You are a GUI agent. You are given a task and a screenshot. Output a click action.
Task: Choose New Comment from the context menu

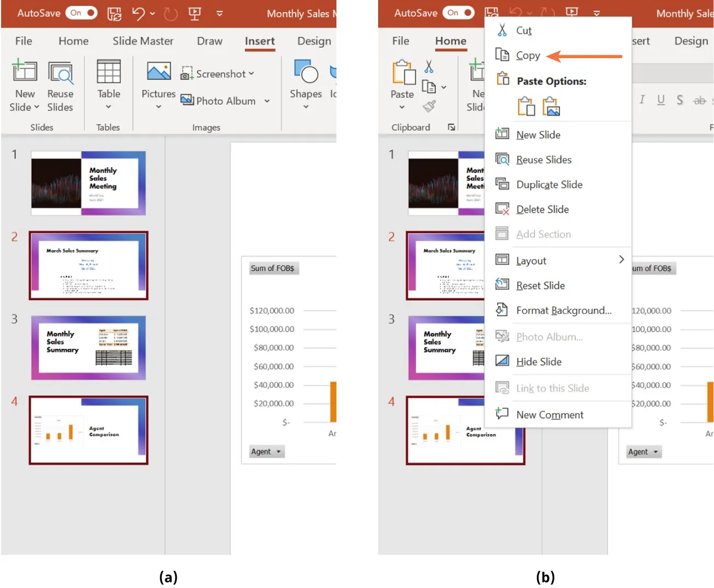(549, 415)
